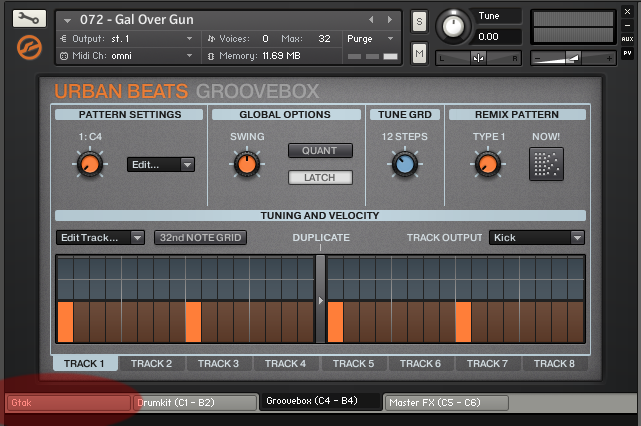This screenshot has height=426, width=641.
Task: Expand the Track Output Kick dropdown
Action: (x=536, y=238)
